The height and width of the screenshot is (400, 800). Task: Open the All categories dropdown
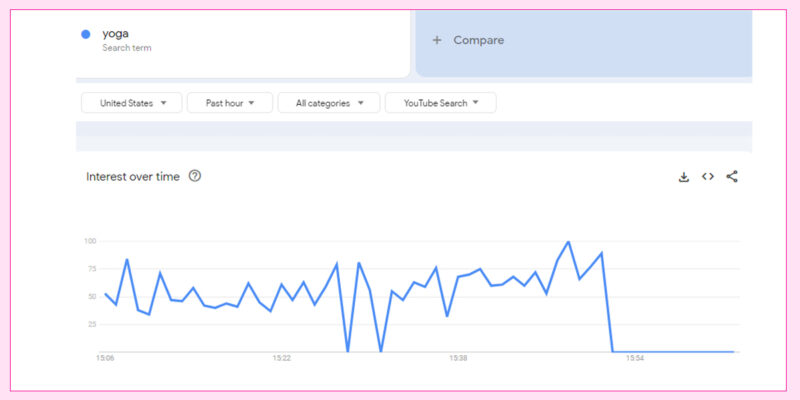coord(329,103)
